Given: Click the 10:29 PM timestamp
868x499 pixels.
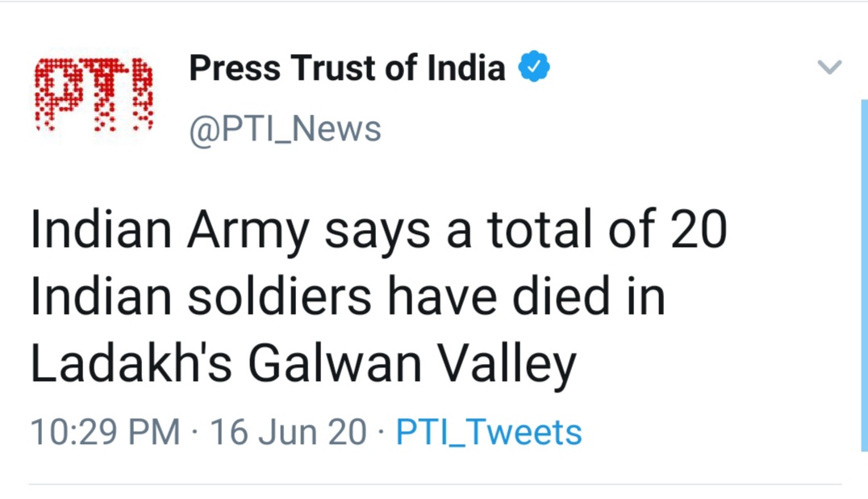Looking at the screenshot, I should pyautogui.click(x=105, y=432).
